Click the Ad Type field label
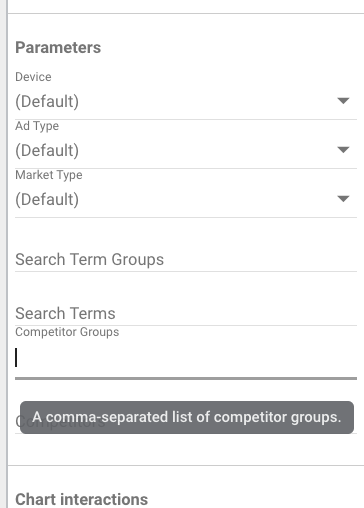Image resolution: width=364 pixels, height=508 pixels. [37, 126]
